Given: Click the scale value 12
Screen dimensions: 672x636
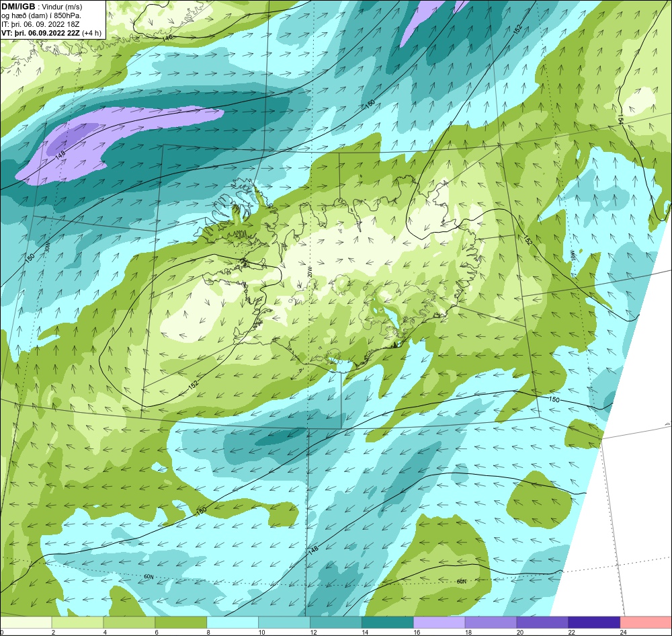Looking at the screenshot, I should pos(314,632).
